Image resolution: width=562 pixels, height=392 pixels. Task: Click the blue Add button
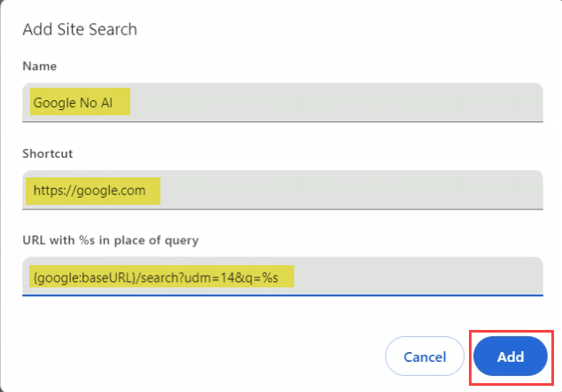point(510,357)
